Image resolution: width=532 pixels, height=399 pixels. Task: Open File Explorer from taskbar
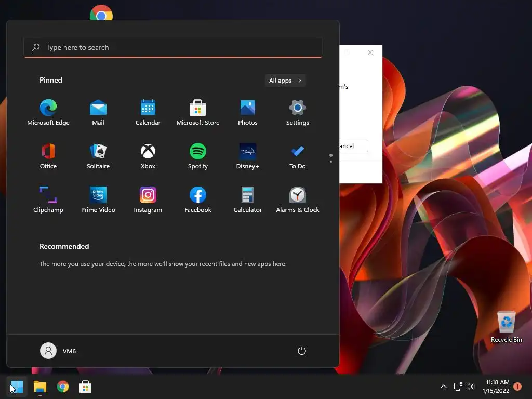click(39, 387)
